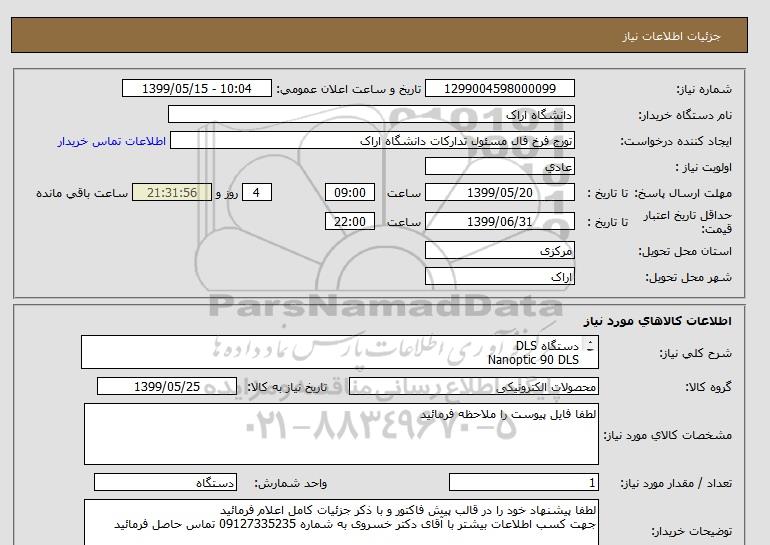770x545 pixels.
Task: Click the description text Nanoptic 90 DLS
Action: (533, 360)
